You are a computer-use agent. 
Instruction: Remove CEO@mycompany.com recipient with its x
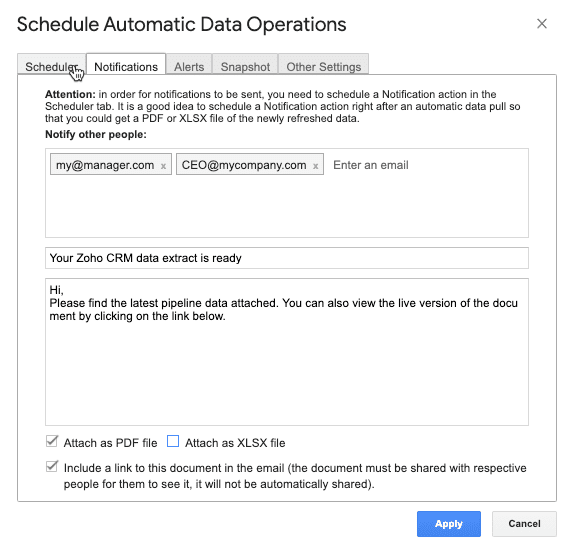tap(316, 166)
